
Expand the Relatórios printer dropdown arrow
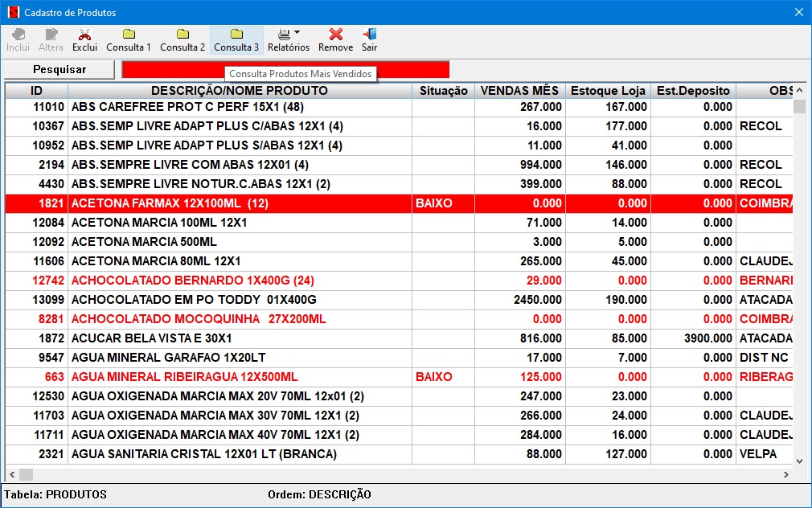(x=297, y=33)
